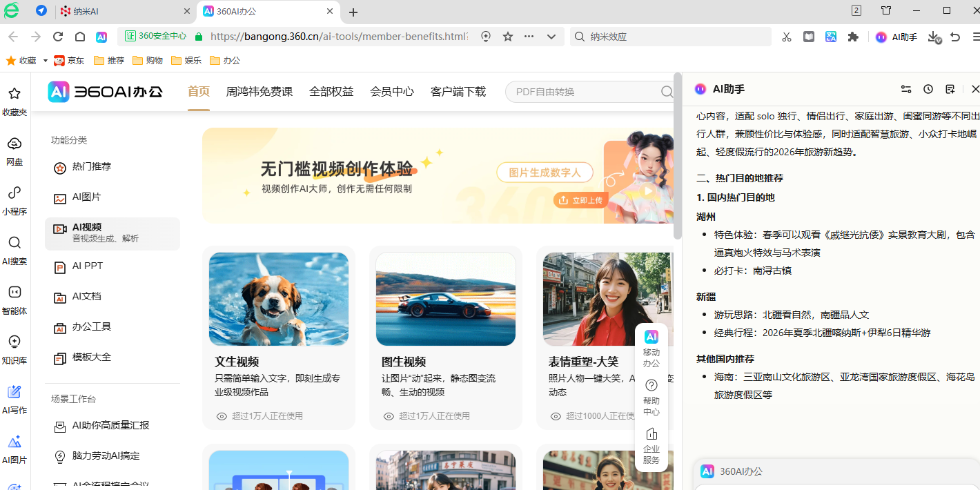
Task: Select AI PPT in 功能分类 list
Action: pyautogui.click(x=88, y=266)
